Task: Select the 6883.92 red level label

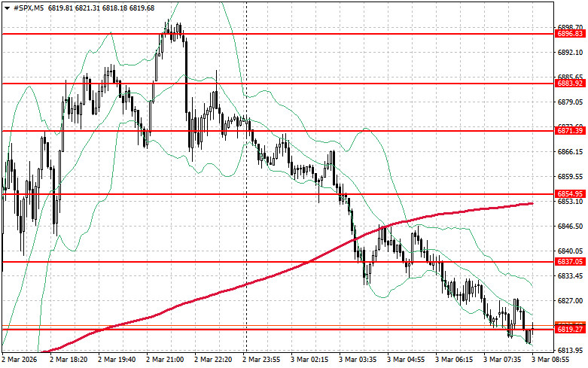Action: [569, 83]
